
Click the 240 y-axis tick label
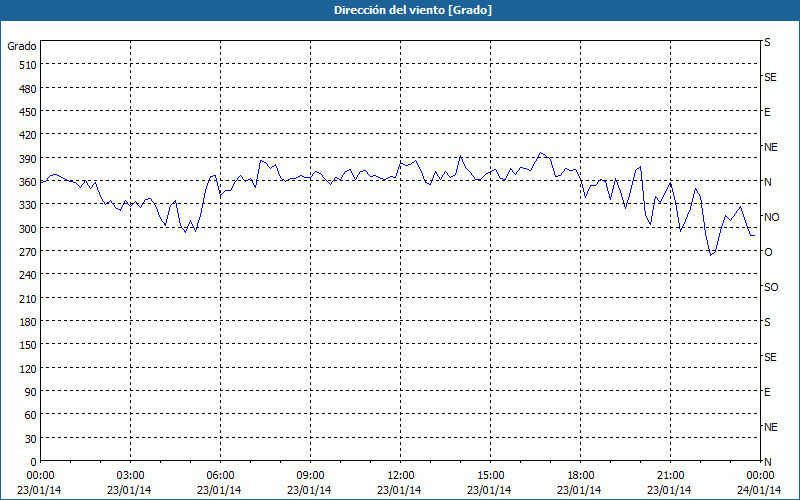[x=28, y=276]
